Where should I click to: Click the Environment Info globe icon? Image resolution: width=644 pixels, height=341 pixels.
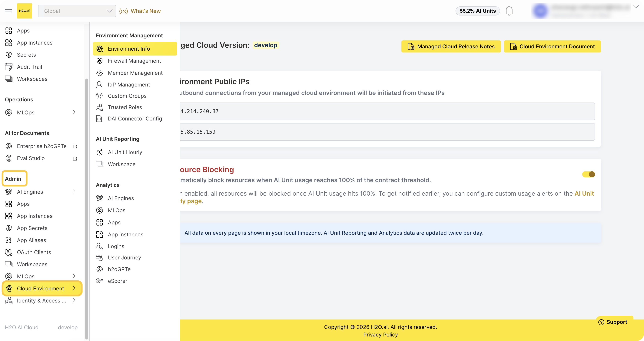[100, 49]
